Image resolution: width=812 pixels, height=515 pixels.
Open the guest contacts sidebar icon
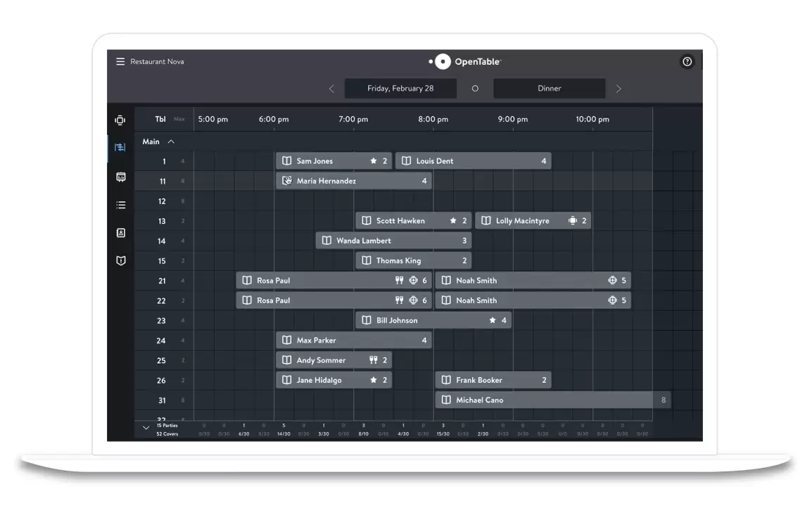[120, 233]
